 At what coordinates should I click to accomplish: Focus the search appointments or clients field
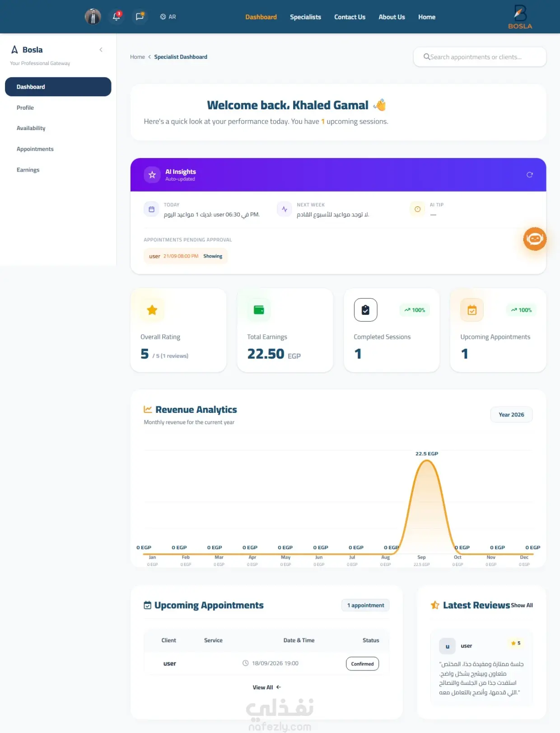pyautogui.click(x=480, y=57)
